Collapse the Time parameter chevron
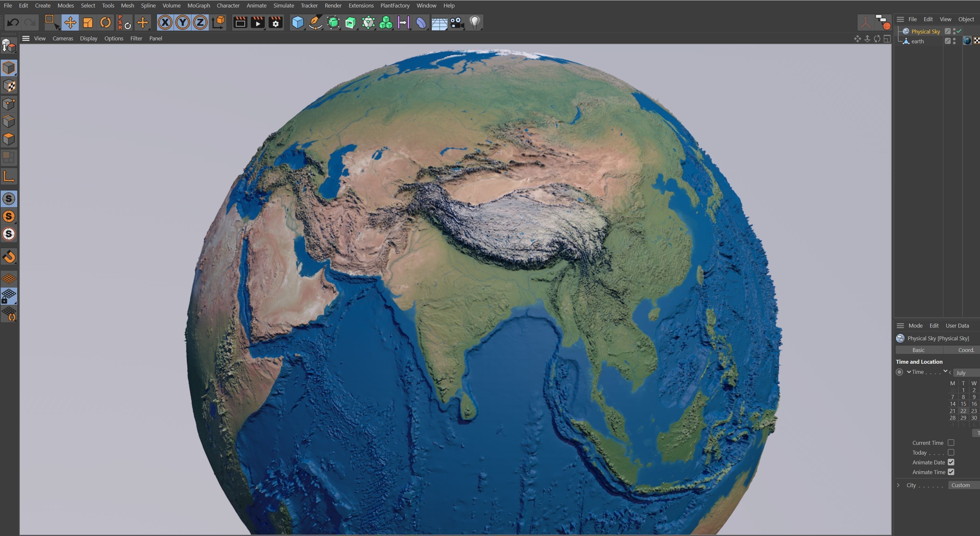 click(x=909, y=372)
